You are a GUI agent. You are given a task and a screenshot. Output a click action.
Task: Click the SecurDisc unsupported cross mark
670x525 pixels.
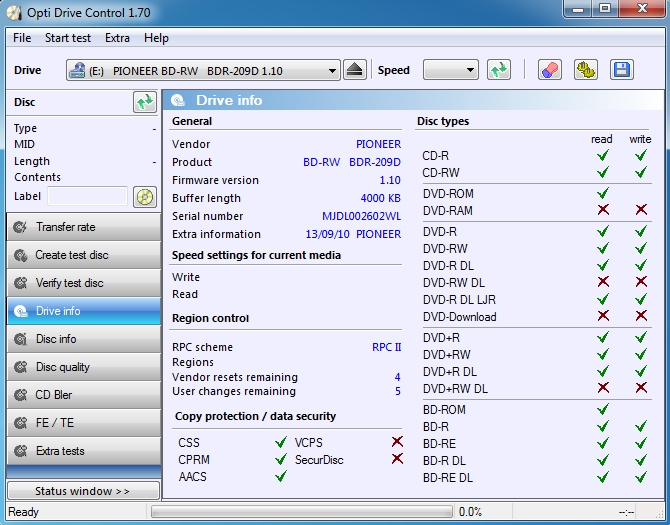click(x=397, y=459)
